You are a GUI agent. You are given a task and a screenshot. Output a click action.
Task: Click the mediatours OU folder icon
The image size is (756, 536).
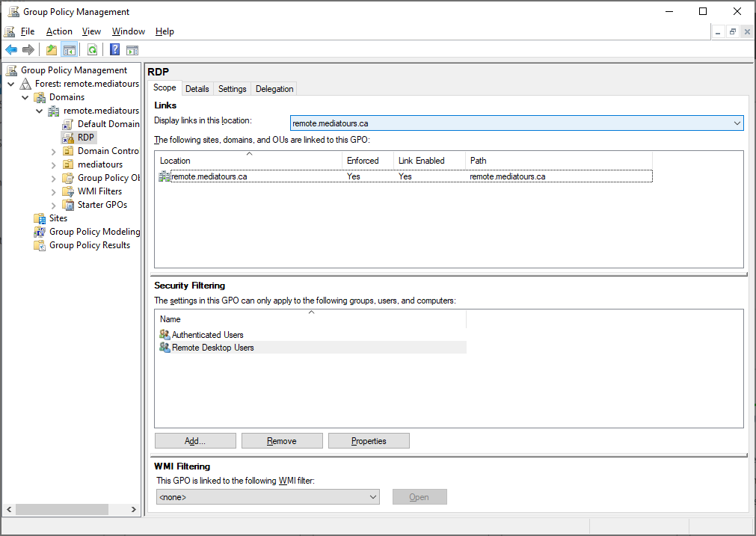(x=68, y=164)
